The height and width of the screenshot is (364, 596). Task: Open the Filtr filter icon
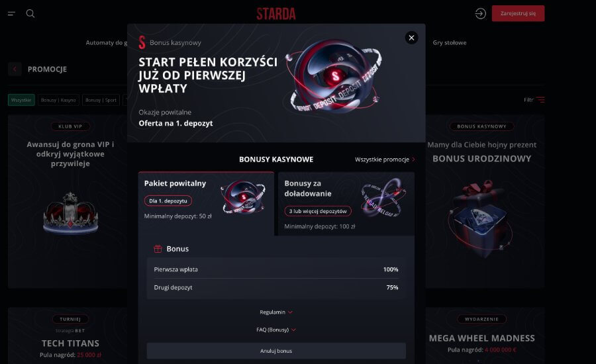coord(540,100)
